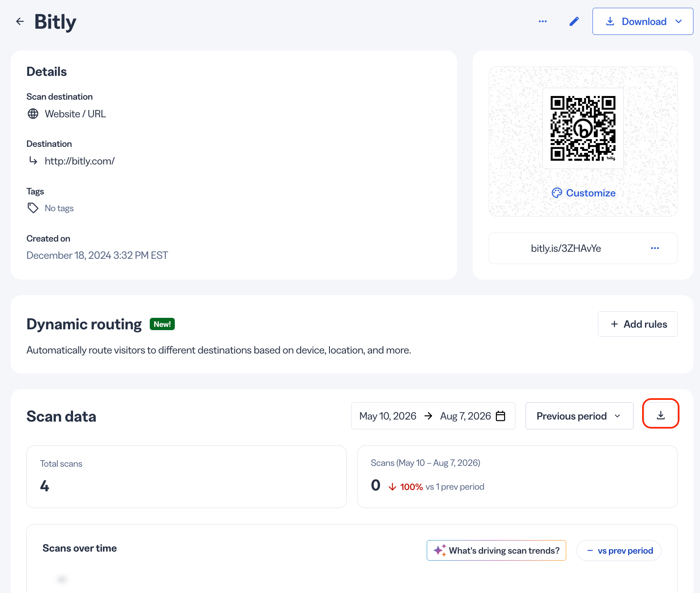Viewport: 700px width, 593px height.
Task: Click the destination URL http://bitly.com/
Action: [x=80, y=161]
